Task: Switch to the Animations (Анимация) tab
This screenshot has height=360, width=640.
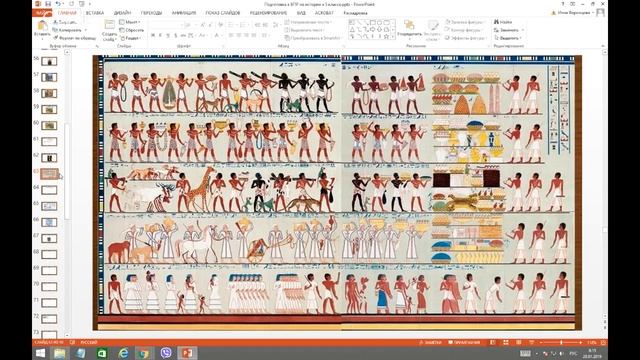Action: click(184, 13)
